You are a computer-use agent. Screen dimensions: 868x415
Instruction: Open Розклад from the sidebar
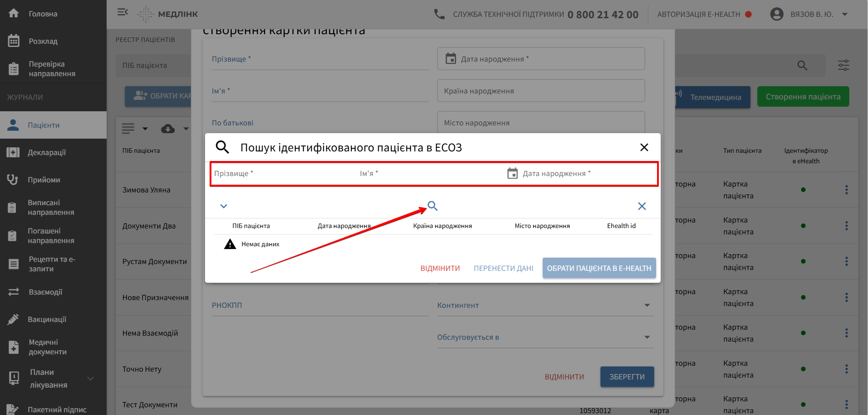coord(42,41)
